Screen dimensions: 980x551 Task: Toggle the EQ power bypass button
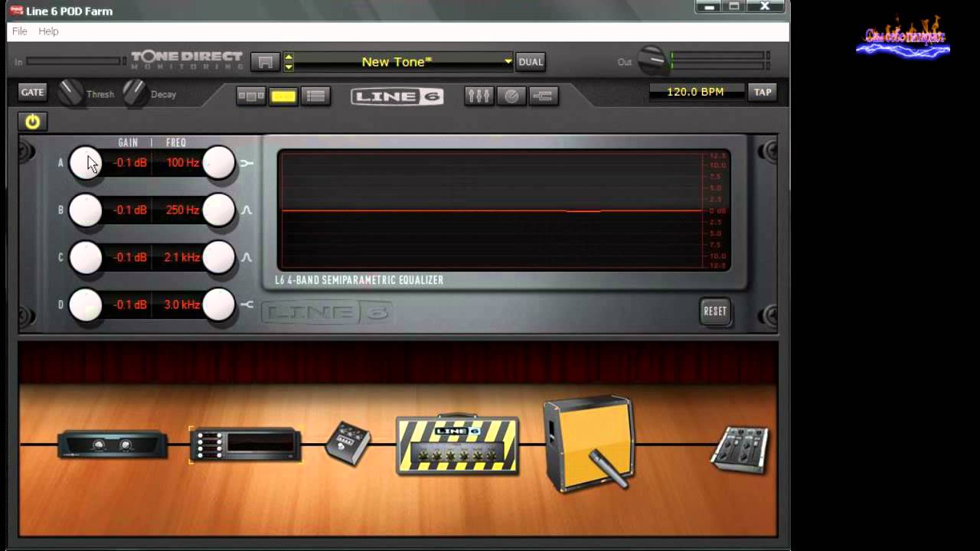[32, 122]
